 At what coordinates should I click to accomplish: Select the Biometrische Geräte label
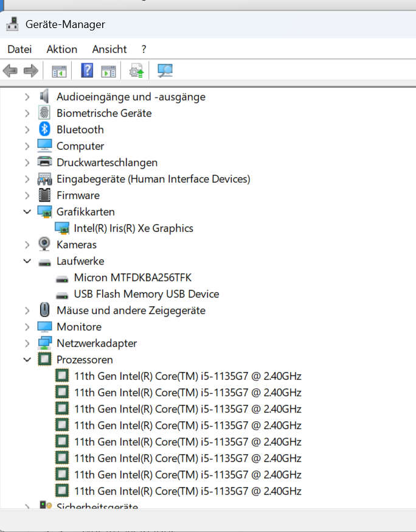coord(104,113)
